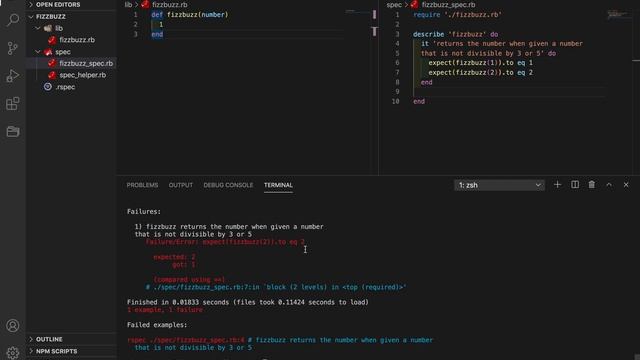Select the TERMINAL tab
The height and width of the screenshot is (360, 640).
tap(278, 185)
